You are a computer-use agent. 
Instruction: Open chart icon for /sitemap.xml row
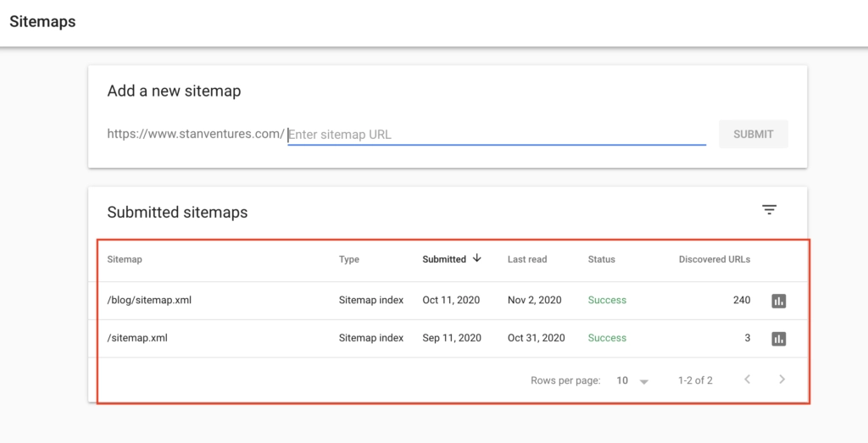click(778, 338)
